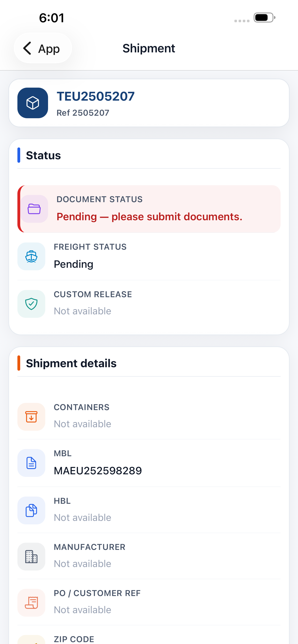
Task: Tap the MBL document file icon
Action: click(31, 463)
